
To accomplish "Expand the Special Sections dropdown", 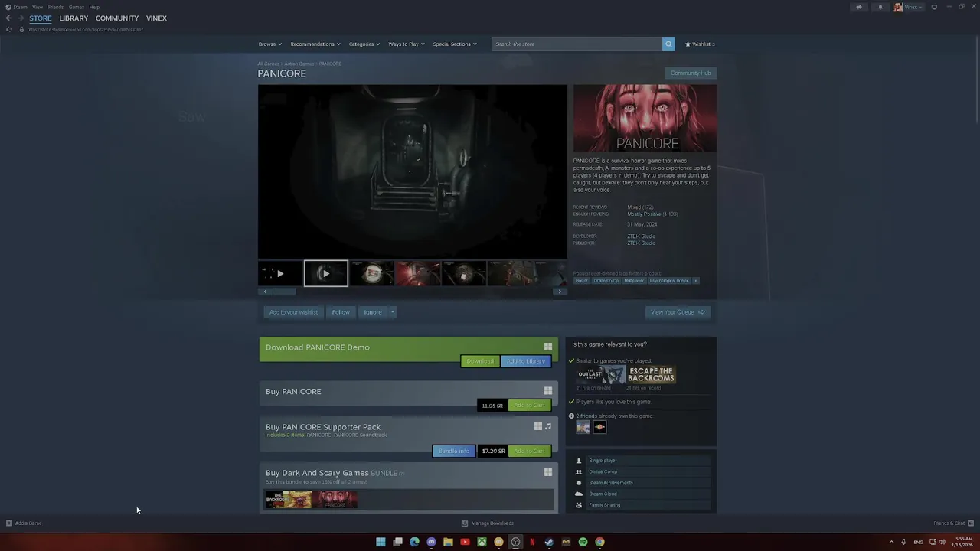I will 455,44.
